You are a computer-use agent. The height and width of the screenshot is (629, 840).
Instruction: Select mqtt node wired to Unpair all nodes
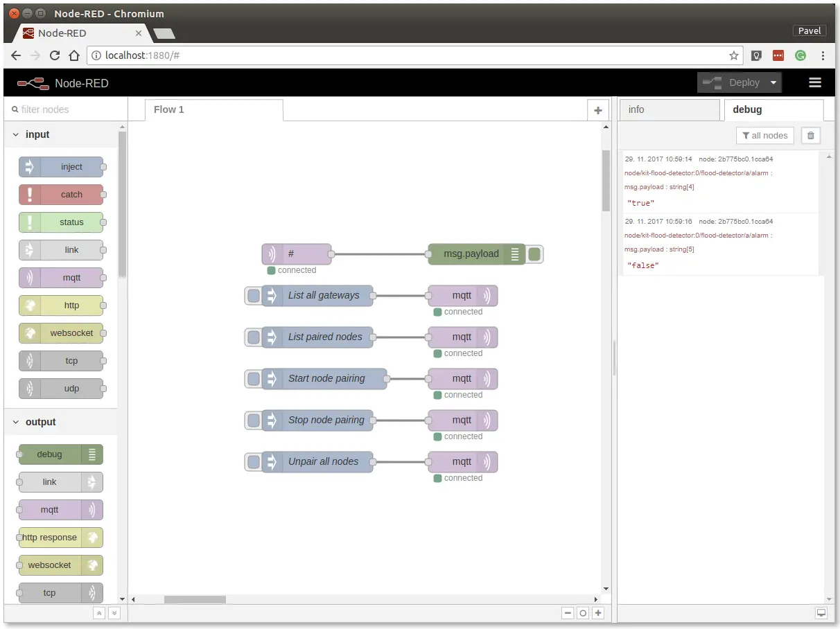click(x=463, y=462)
